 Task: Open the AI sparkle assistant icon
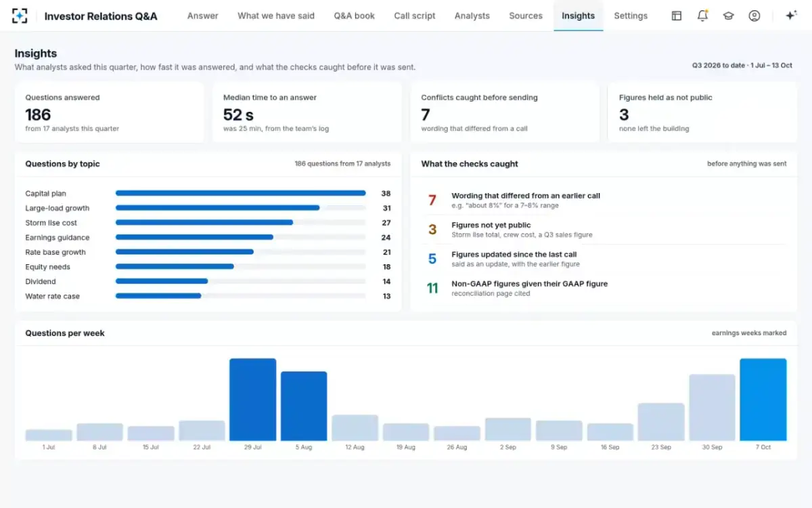coord(790,16)
